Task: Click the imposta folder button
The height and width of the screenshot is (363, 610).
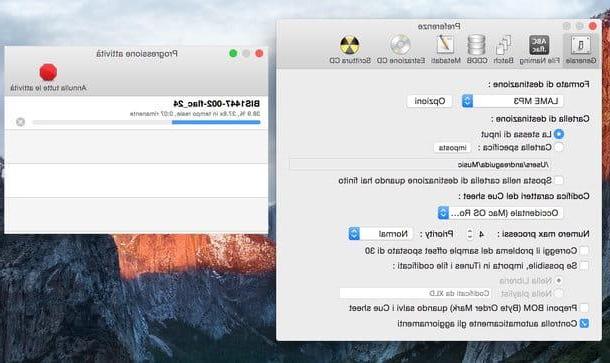Action: coord(452,148)
